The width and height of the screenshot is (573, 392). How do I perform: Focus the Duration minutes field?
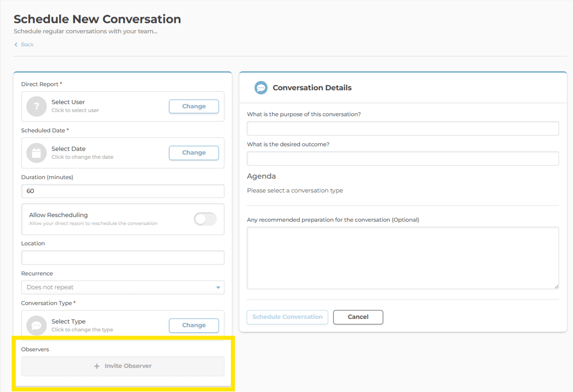click(123, 191)
